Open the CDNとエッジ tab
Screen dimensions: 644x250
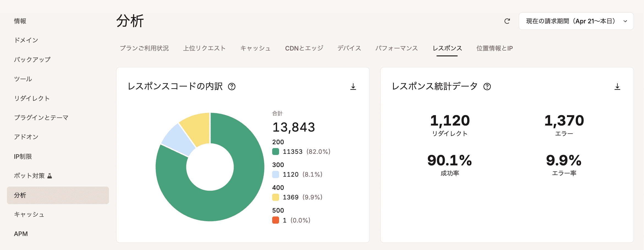304,48
